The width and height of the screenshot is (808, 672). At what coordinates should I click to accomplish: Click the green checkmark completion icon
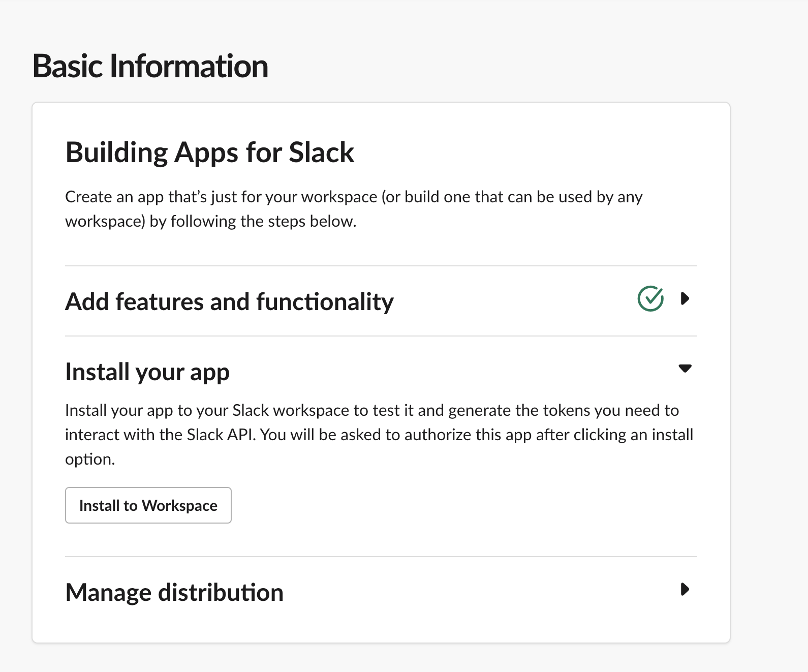tap(650, 298)
